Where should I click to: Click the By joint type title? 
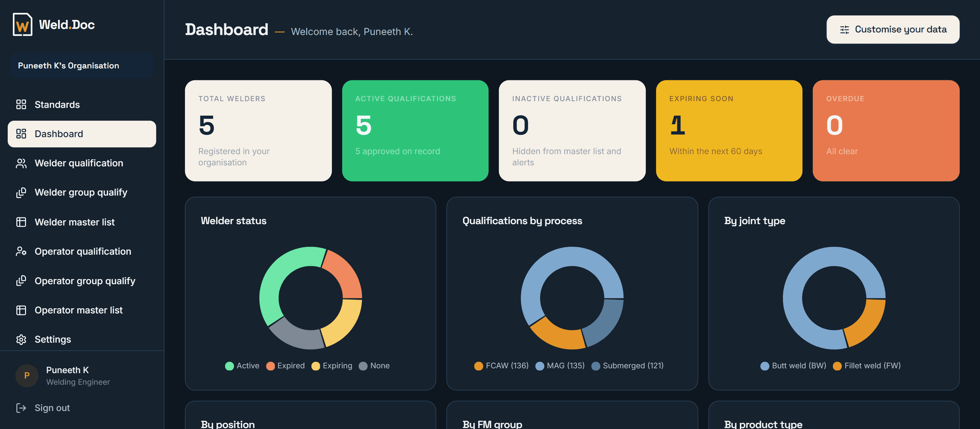[754, 221]
